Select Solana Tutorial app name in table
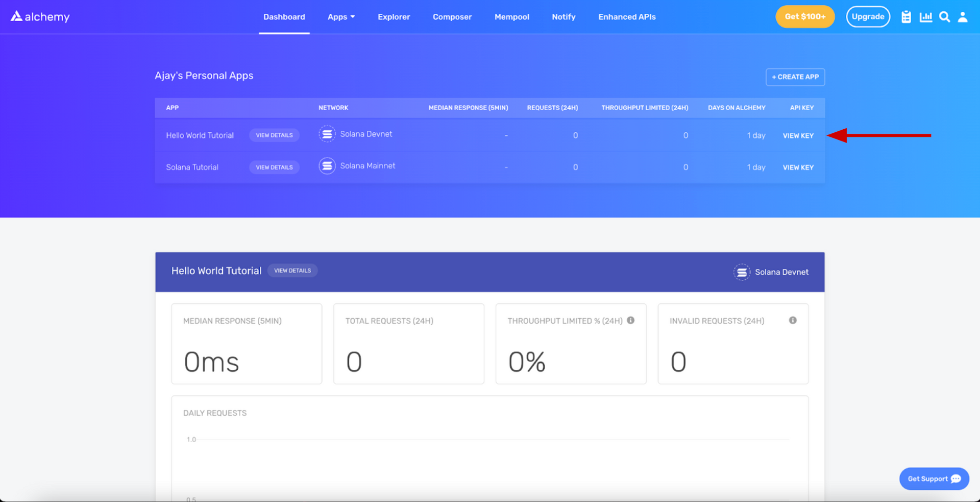The image size is (980, 502). pos(192,167)
